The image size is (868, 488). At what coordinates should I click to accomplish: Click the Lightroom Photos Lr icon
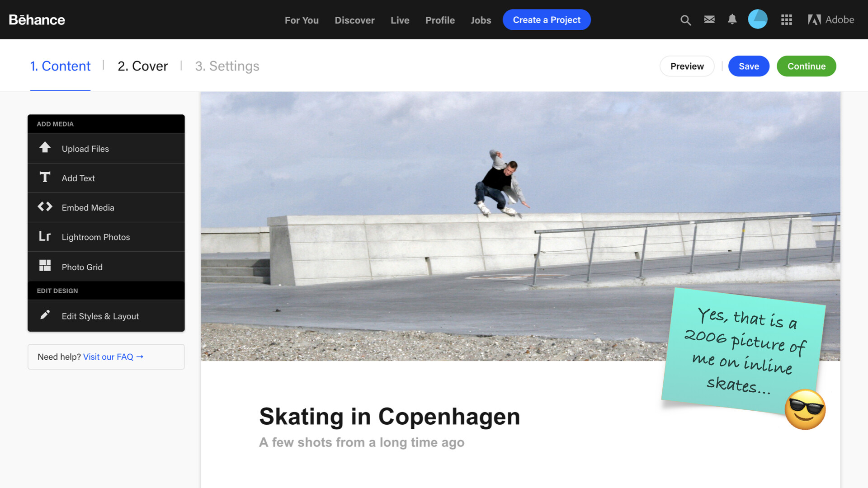[x=45, y=236]
